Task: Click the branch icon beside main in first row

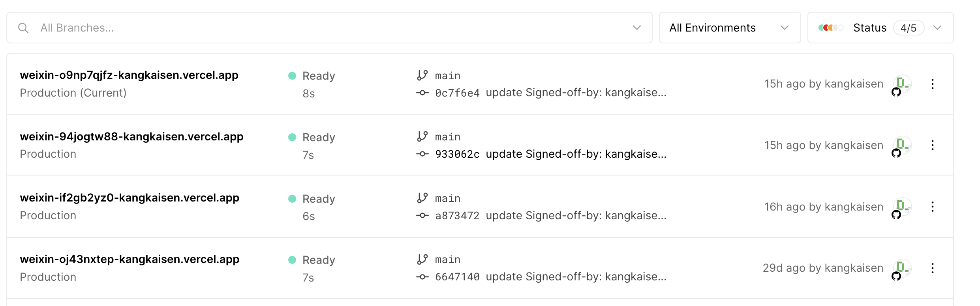Action: (x=422, y=75)
